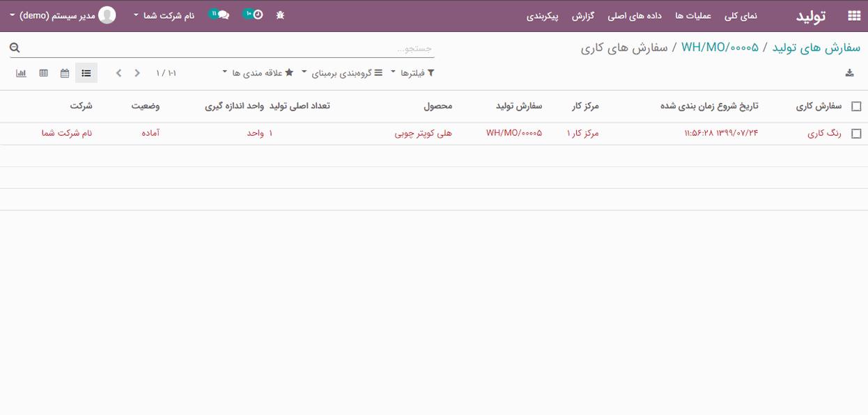The height and width of the screenshot is (415, 868).
Task: Click the مرکز کار ۱ cell
Action: click(583, 133)
